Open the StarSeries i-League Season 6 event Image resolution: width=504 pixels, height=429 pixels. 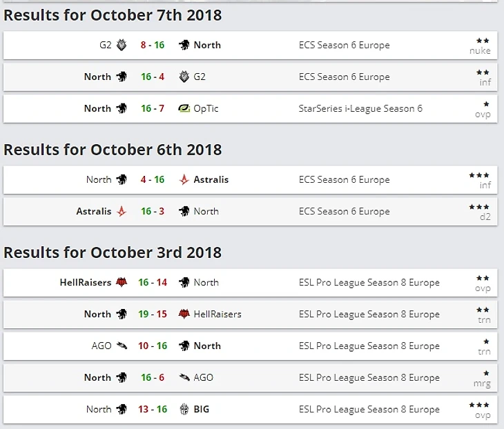(360, 108)
